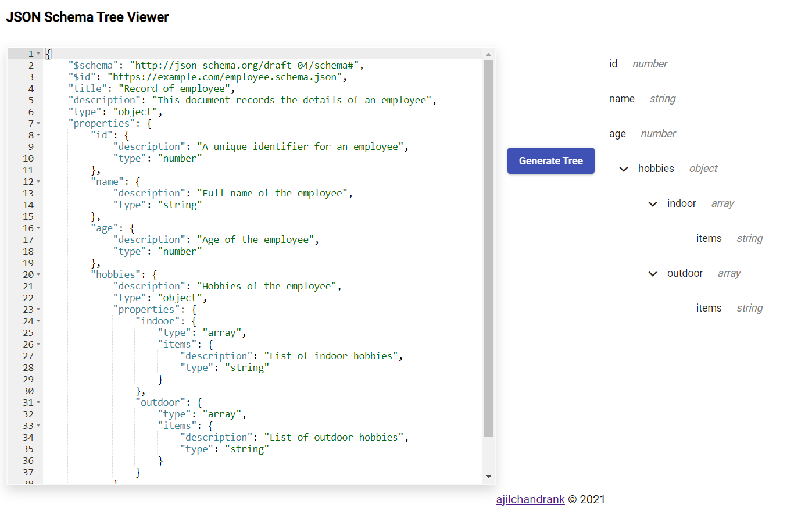Fold the properties block on line 7
812x515 pixels.
[39, 123]
